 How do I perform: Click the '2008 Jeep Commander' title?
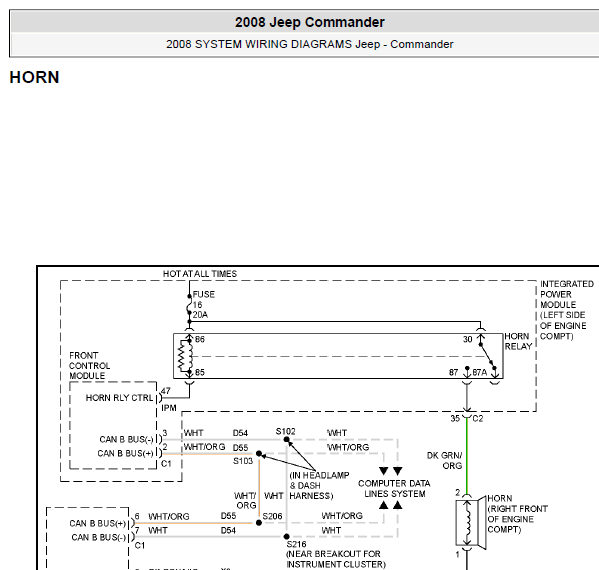coord(309,22)
